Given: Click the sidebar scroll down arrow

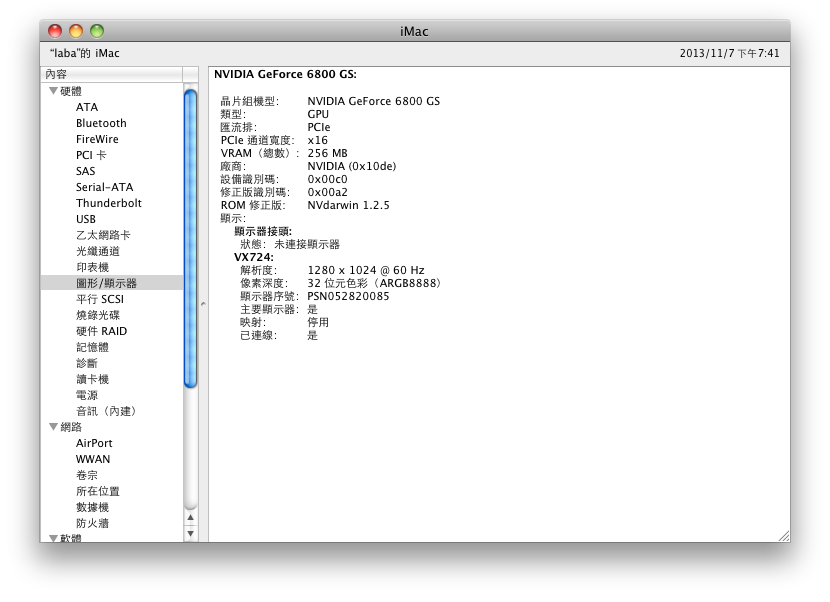Looking at the screenshot, I should (x=191, y=533).
